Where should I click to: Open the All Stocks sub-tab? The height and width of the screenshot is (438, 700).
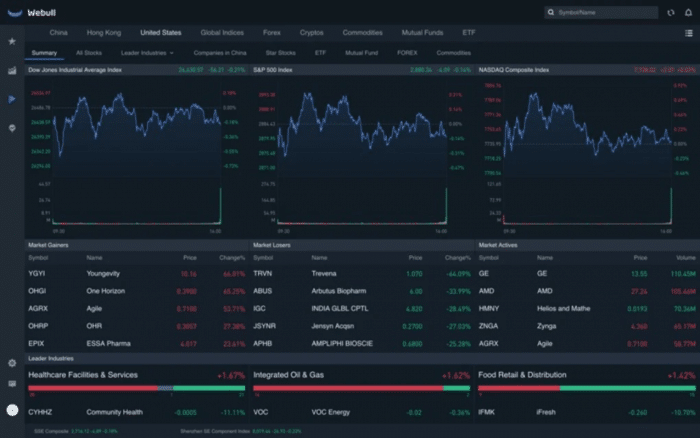(90, 52)
